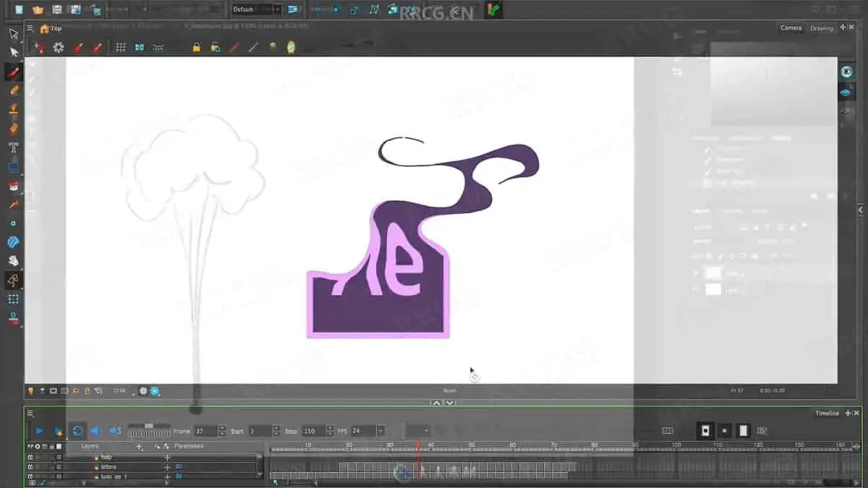Click the Start field stepper arrows
868x488 pixels.
276,431
